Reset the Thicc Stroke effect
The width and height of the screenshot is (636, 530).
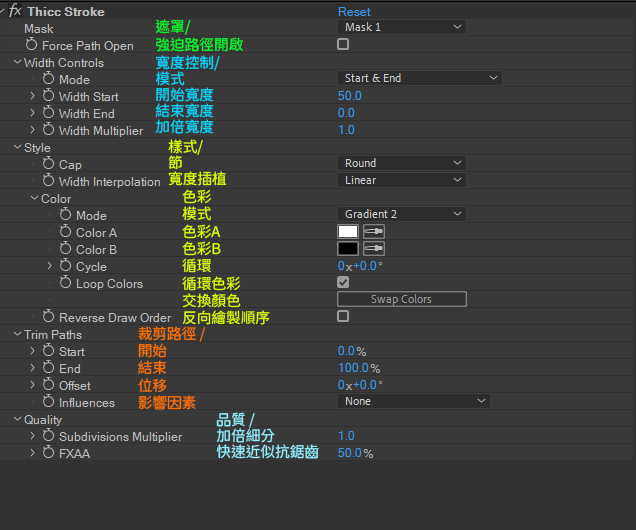pyautogui.click(x=354, y=12)
